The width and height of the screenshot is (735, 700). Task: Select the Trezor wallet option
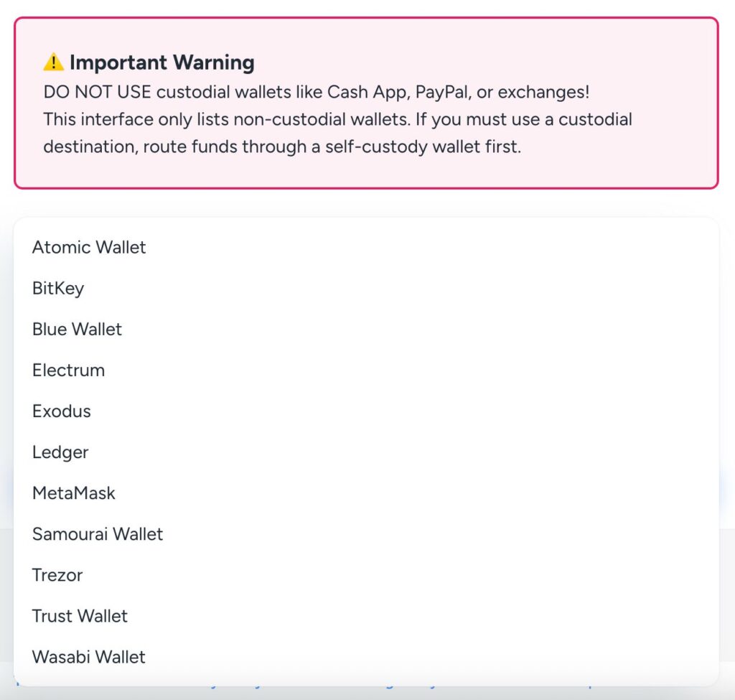(x=57, y=575)
